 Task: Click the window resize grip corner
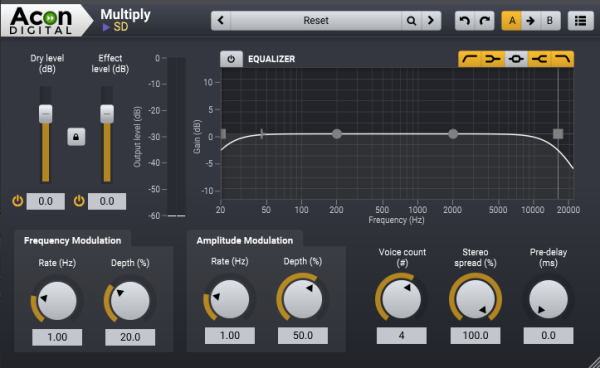(594, 362)
